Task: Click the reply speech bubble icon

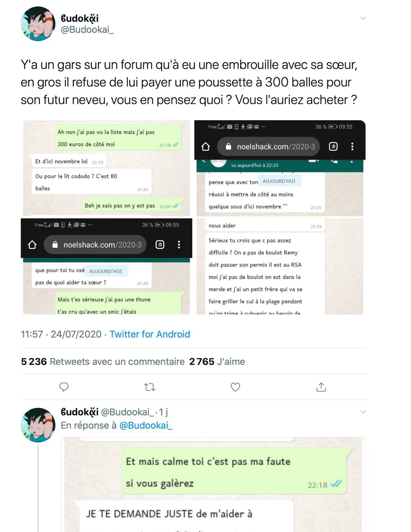Action: pos(64,387)
